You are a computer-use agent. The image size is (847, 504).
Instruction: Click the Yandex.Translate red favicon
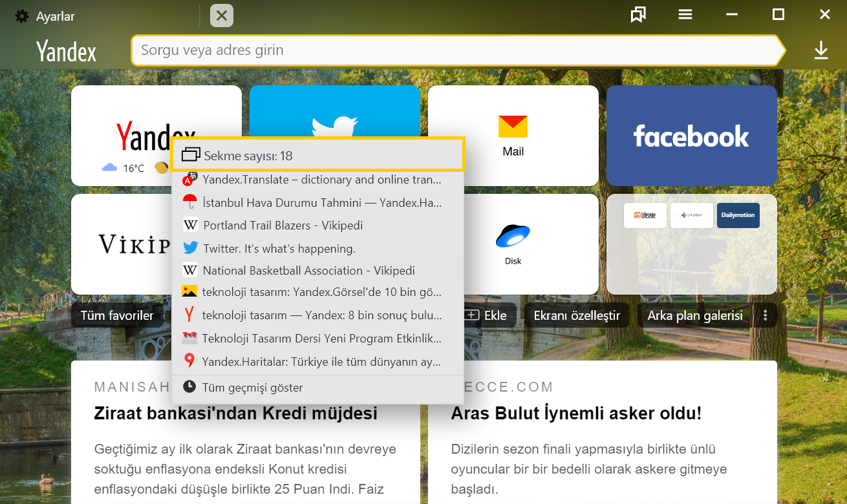(x=189, y=179)
